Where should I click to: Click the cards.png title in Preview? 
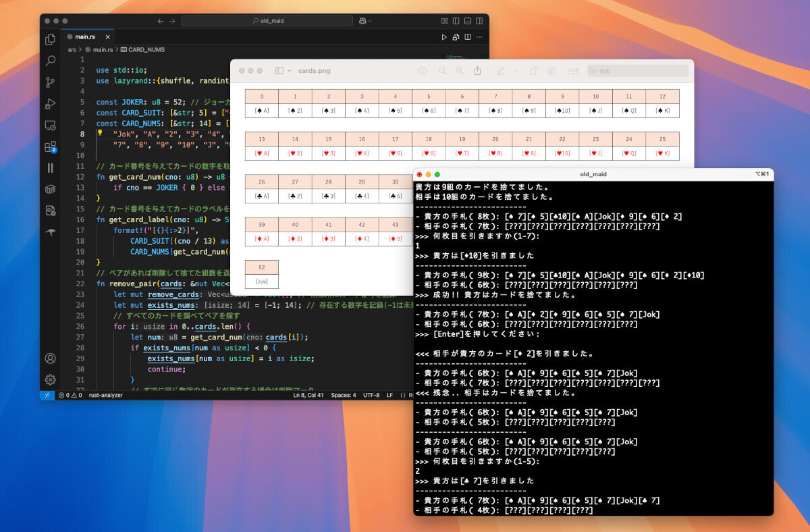pyautogui.click(x=314, y=71)
